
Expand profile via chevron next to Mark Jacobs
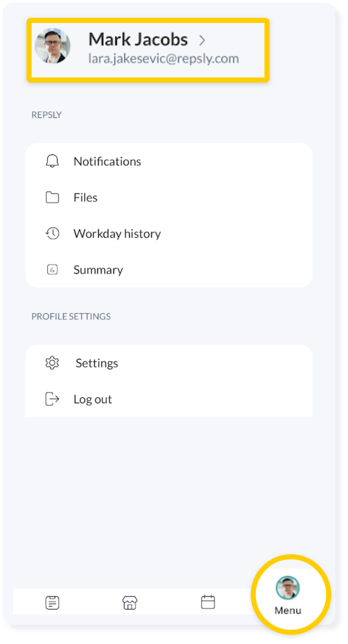click(202, 40)
